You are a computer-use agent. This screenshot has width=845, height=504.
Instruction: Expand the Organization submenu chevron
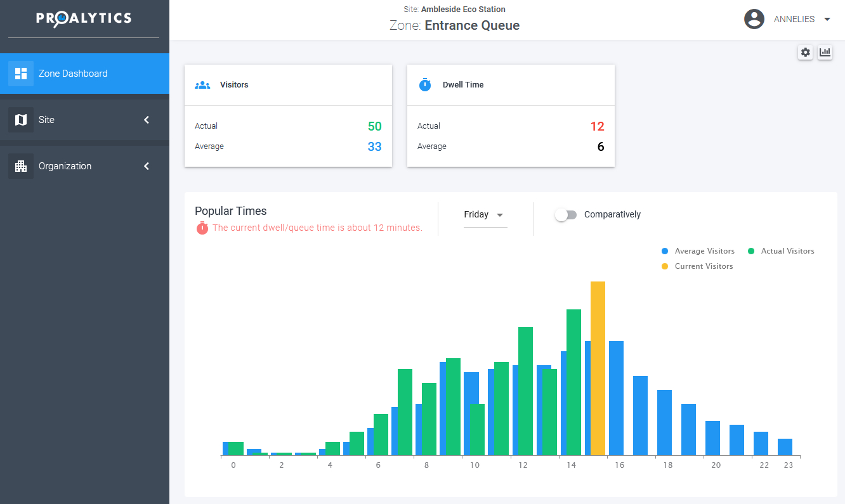[x=147, y=166]
